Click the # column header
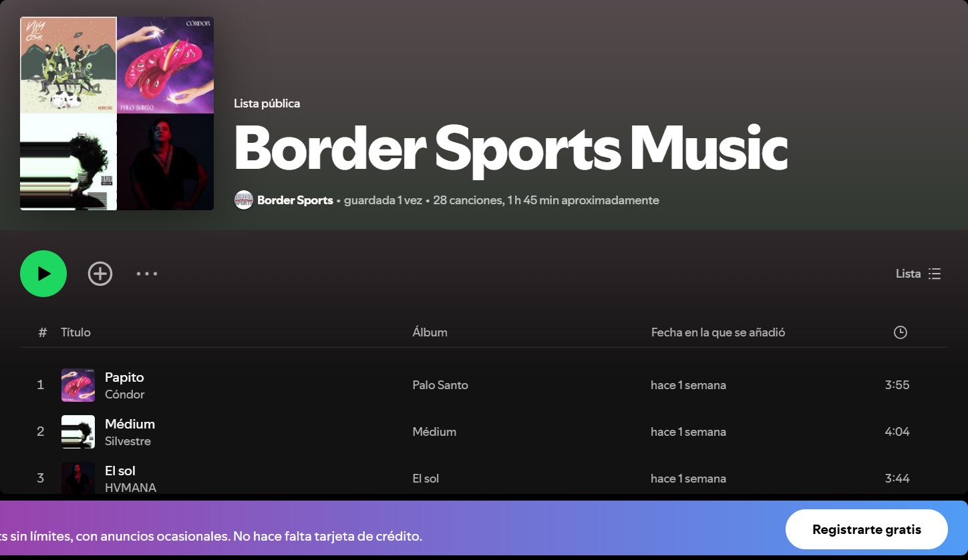This screenshot has width=968, height=560. click(x=43, y=332)
